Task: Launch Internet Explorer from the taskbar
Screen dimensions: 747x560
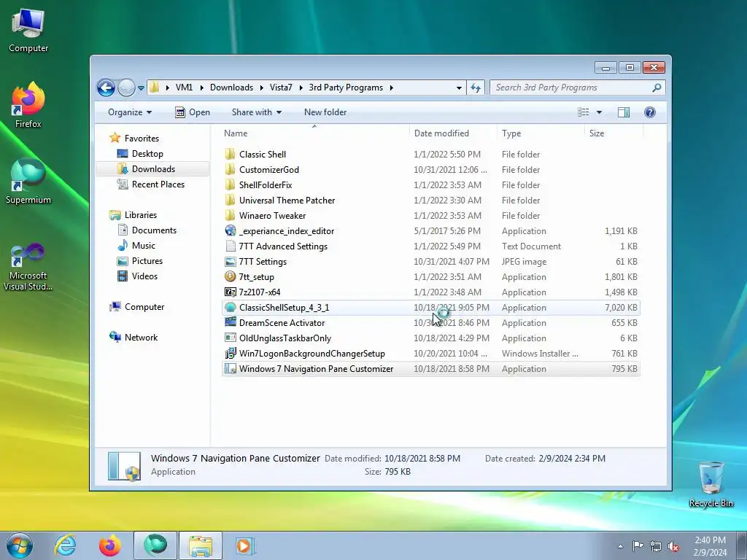Action: click(65, 545)
